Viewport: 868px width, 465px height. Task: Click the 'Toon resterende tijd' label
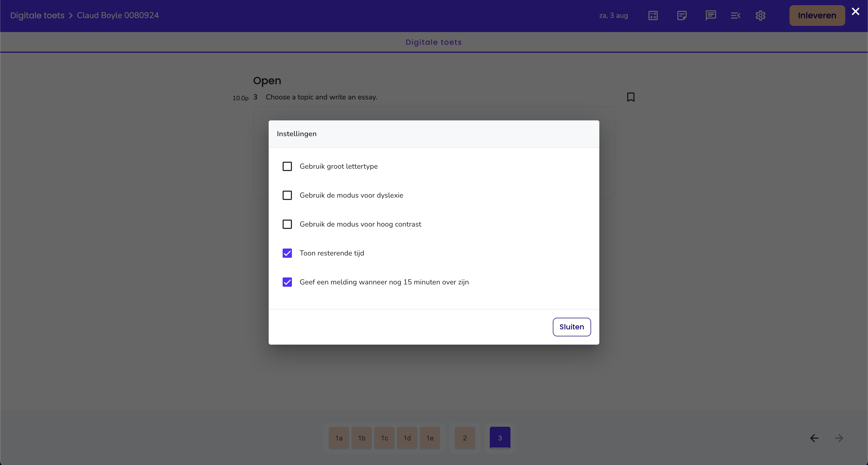332,253
